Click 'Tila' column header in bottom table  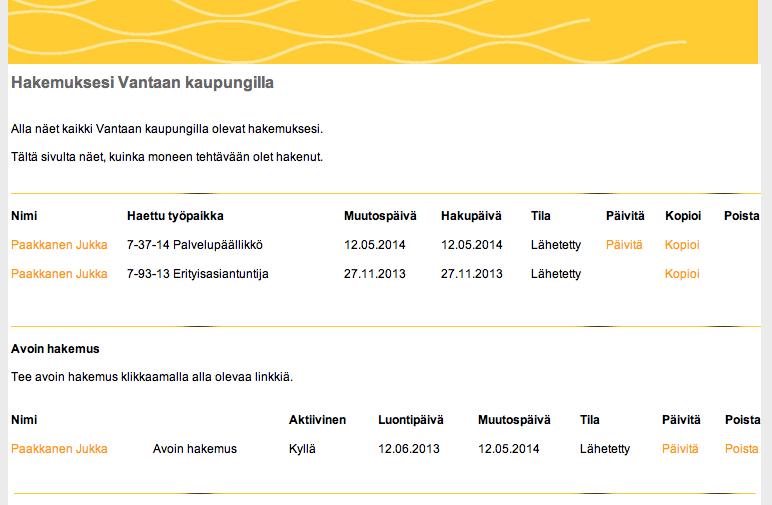coord(590,420)
